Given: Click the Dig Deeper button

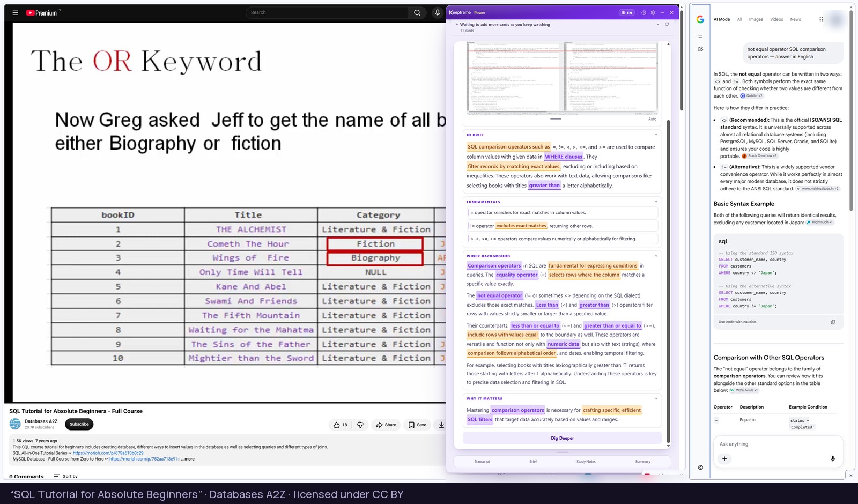Looking at the screenshot, I should 562,438.
